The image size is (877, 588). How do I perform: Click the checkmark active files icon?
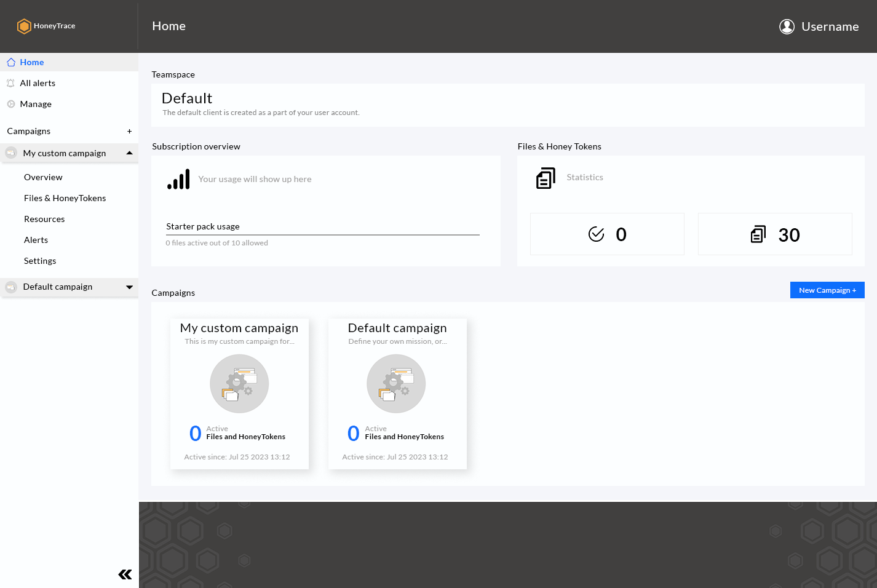click(596, 234)
